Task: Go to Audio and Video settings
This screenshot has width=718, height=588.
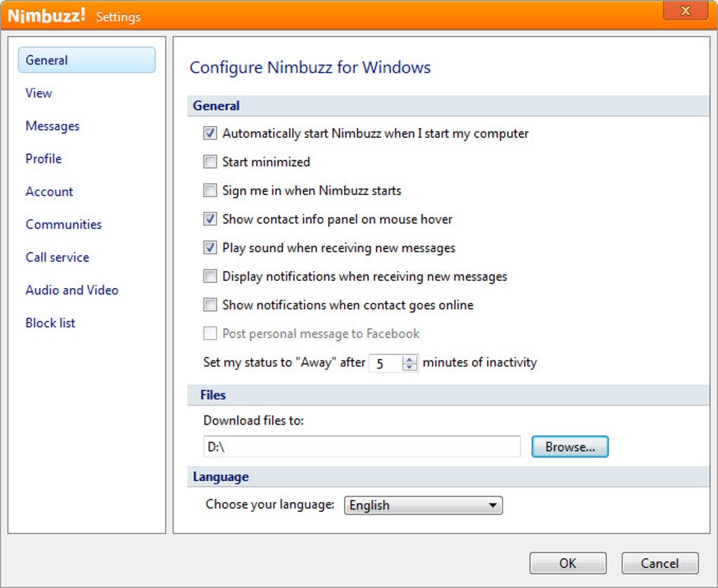Action: tap(72, 290)
